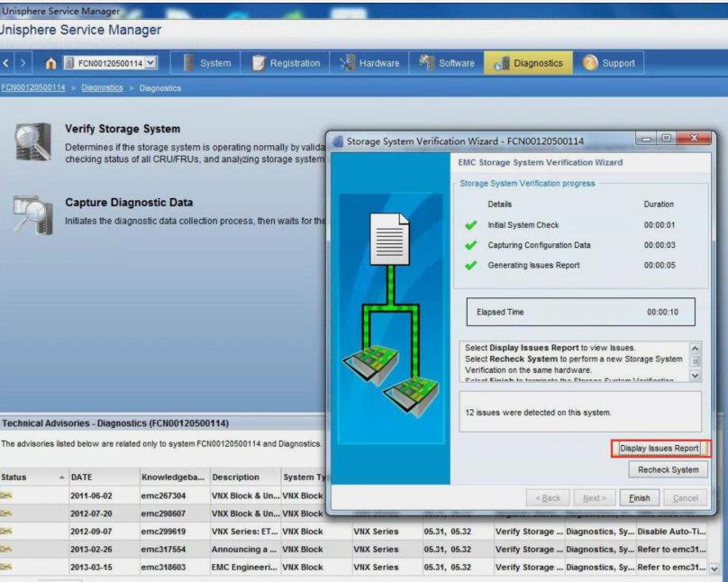This screenshot has height=582, width=728.
Task: Select the Verify Storage System heading
Action: pos(123,129)
